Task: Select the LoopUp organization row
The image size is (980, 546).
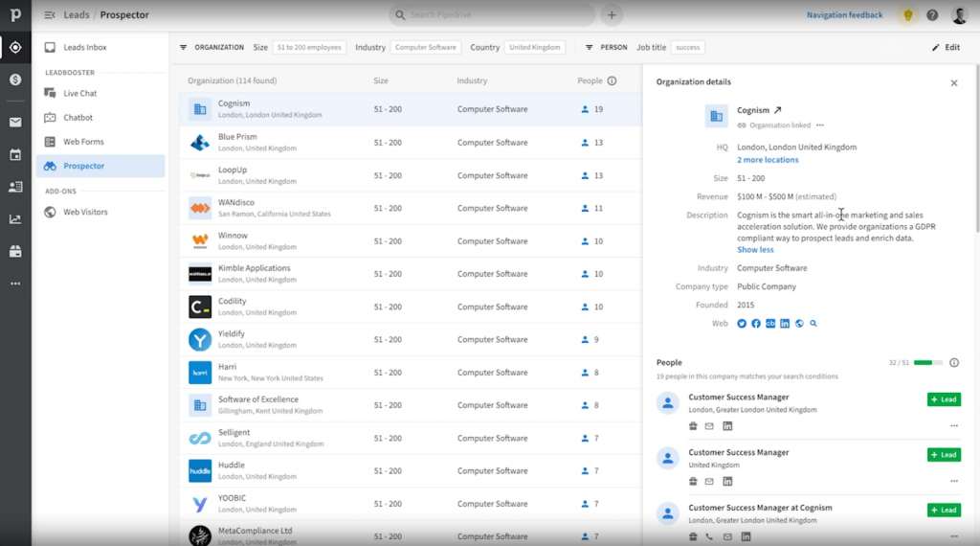Action: [411, 175]
